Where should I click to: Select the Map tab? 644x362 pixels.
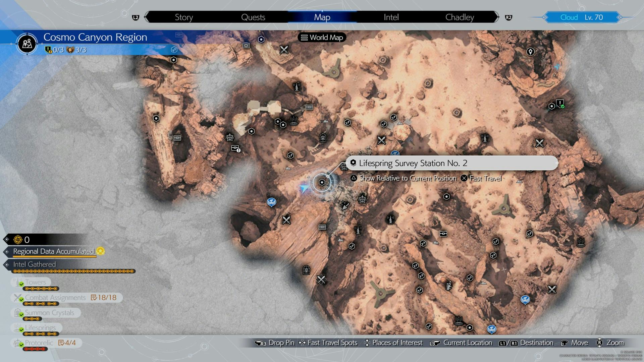(322, 17)
